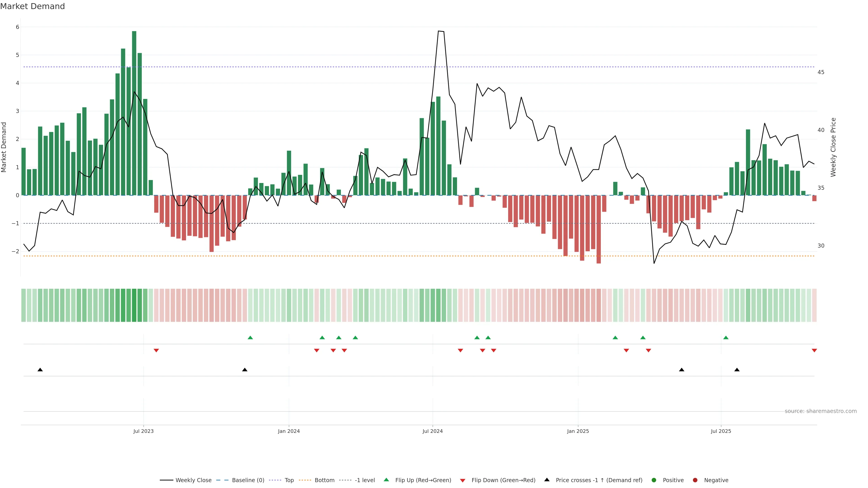Click the green Positive legend circle
The width and height of the screenshot is (868, 488).
(654, 480)
